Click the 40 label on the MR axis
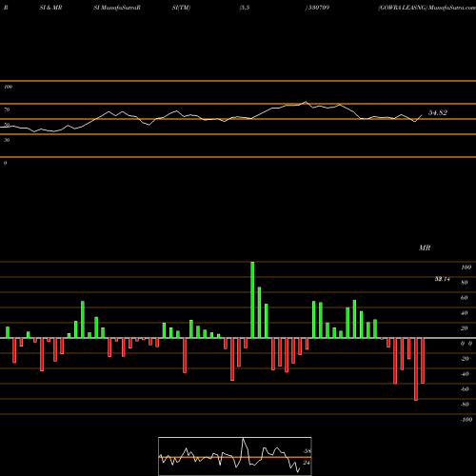 (465, 313)
